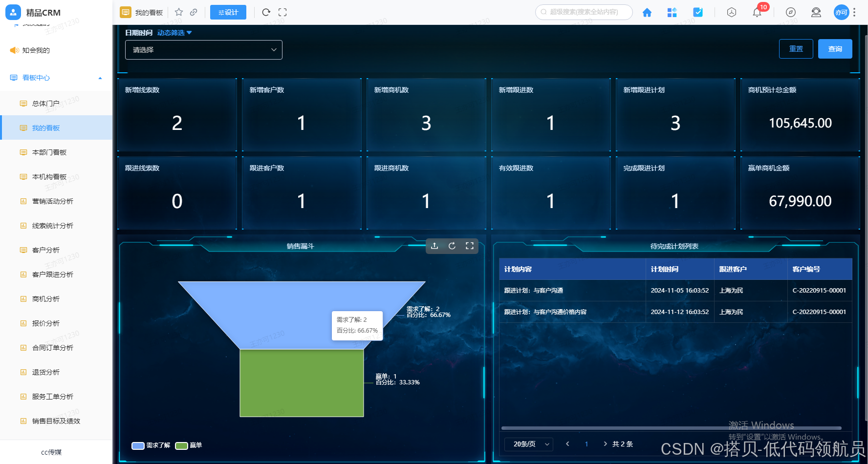Collapse the 看板中心 menu group

click(x=100, y=78)
